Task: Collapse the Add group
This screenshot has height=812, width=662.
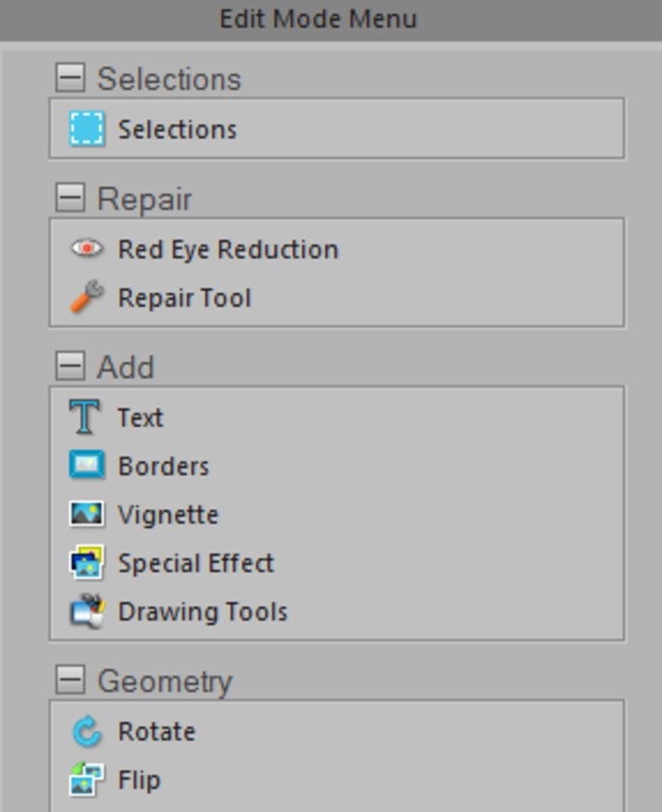Action: pos(70,366)
